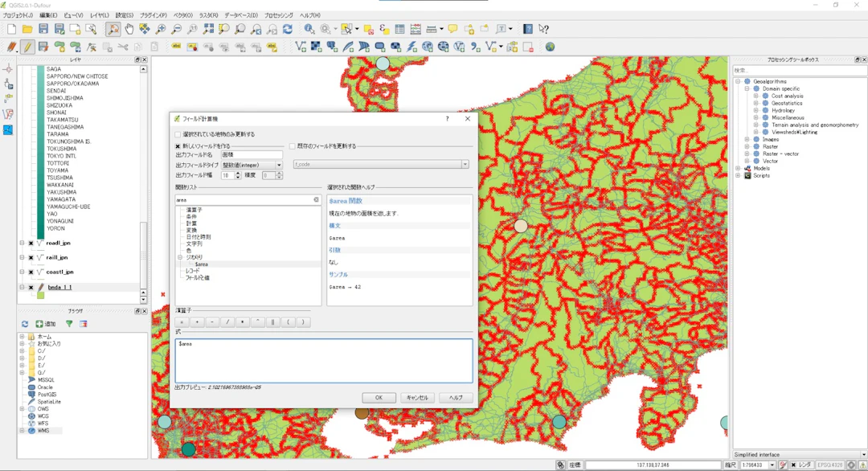Expand the C:/ drive in the Browser

[x=23, y=351]
